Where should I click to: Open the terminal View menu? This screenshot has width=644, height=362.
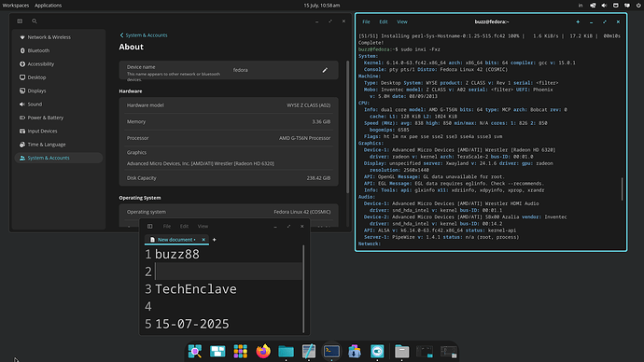pos(401,21)
